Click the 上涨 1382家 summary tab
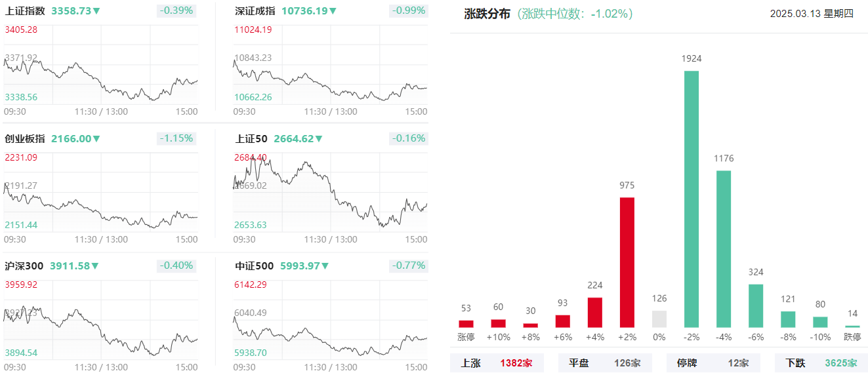This screenshot has width=868, height=373. pos(497,363)
